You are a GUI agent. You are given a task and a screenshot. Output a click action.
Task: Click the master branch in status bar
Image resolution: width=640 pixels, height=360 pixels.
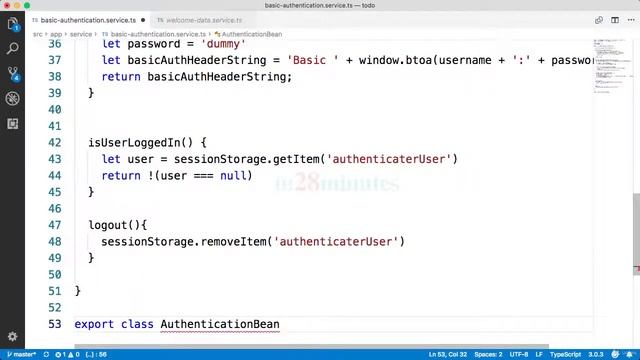(21, 354)
